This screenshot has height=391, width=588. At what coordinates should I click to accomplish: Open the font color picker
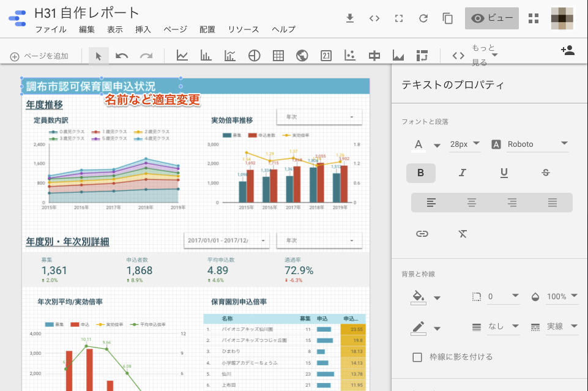coord(426,144)
